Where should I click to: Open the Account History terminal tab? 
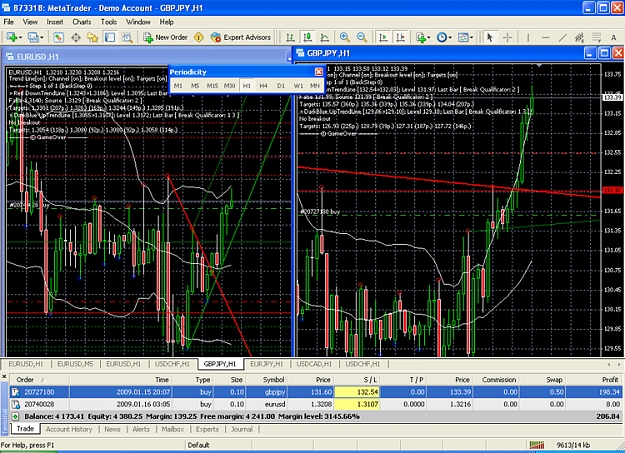69,429
